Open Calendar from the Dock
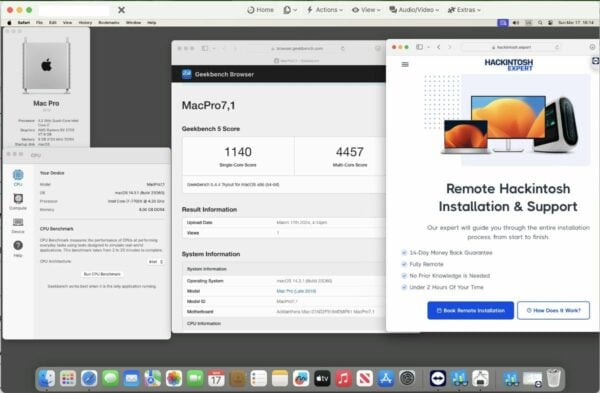 coord(216,378)
